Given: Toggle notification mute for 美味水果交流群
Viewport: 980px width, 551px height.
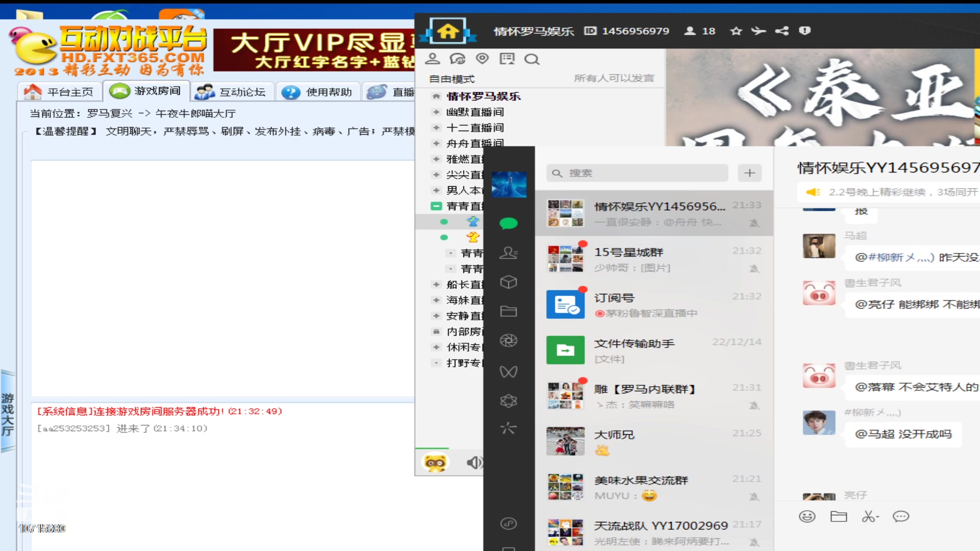Looking at the screenshot, I should coord(754,497).
